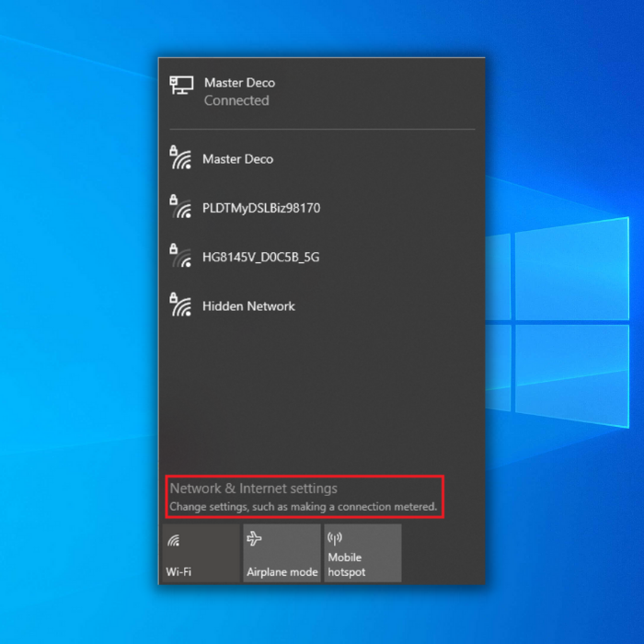Click the Wi-Fi icon beside Hidden Network

tap(180, 305)
